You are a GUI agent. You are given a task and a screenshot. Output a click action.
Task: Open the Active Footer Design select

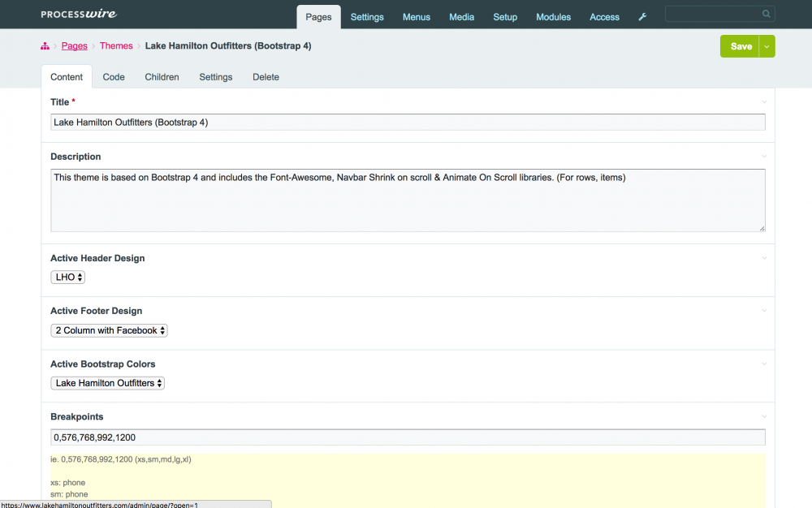coord(110,330)
